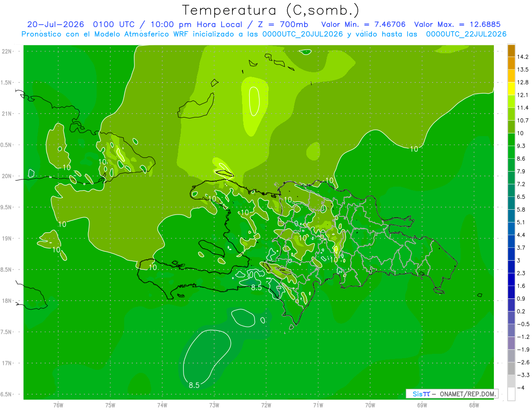The width and height of the screenshot is (532, 411).
Task: Click the legend value '7.9'
Action: [x=521, y=172]
